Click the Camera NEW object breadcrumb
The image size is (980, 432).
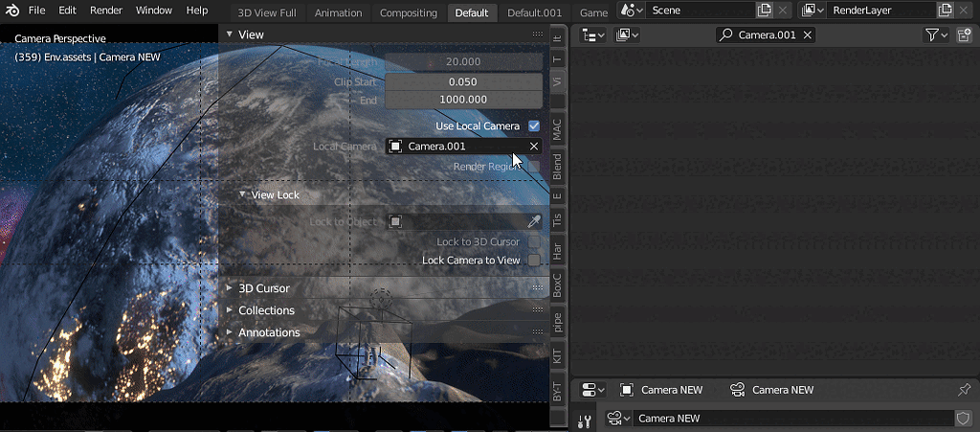coord(661,390)
